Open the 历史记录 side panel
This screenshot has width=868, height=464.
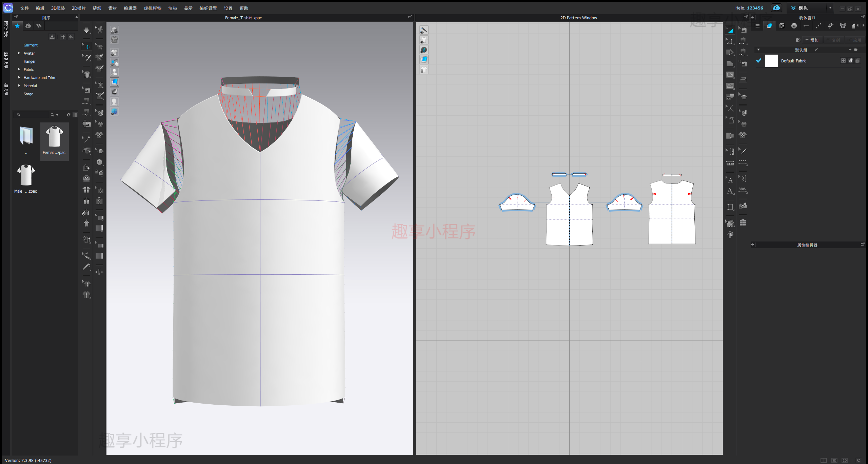pos(6,29)
